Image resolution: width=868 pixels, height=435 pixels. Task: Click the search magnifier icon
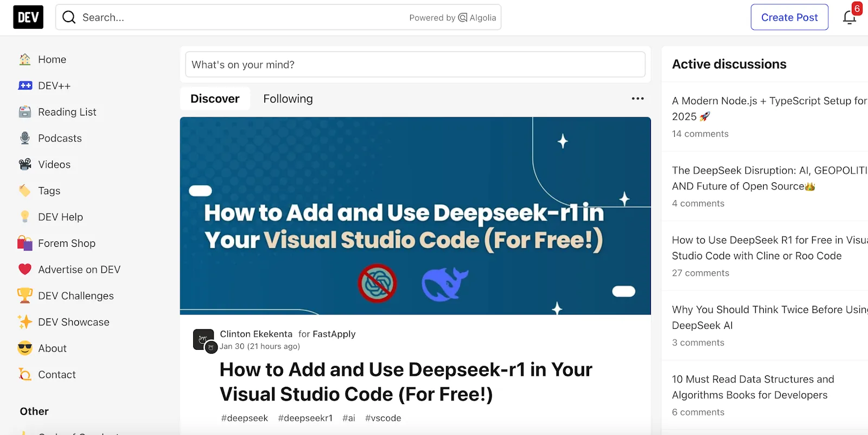tap(69, 17)
